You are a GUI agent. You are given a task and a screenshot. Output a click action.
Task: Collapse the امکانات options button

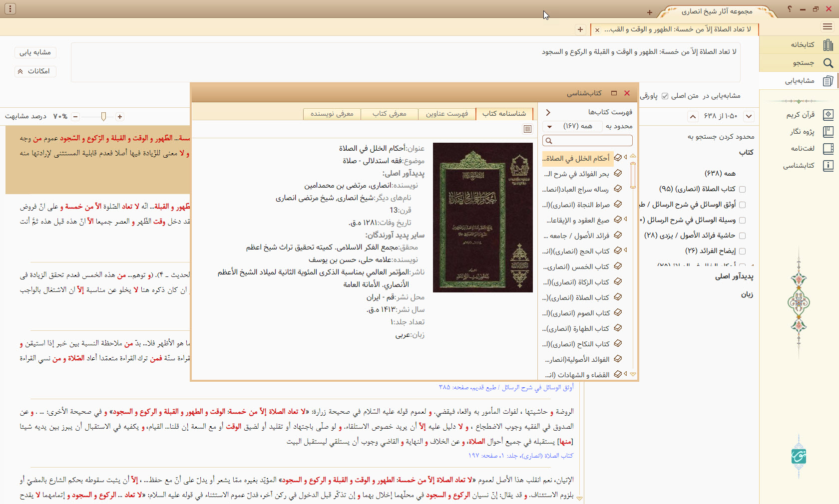click(35, 71)
